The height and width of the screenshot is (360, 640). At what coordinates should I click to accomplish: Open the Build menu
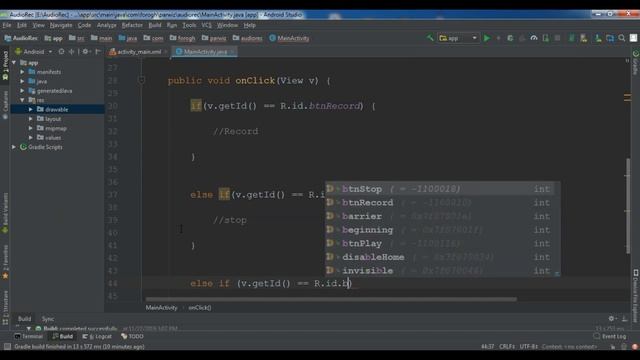tap(155, 25)
